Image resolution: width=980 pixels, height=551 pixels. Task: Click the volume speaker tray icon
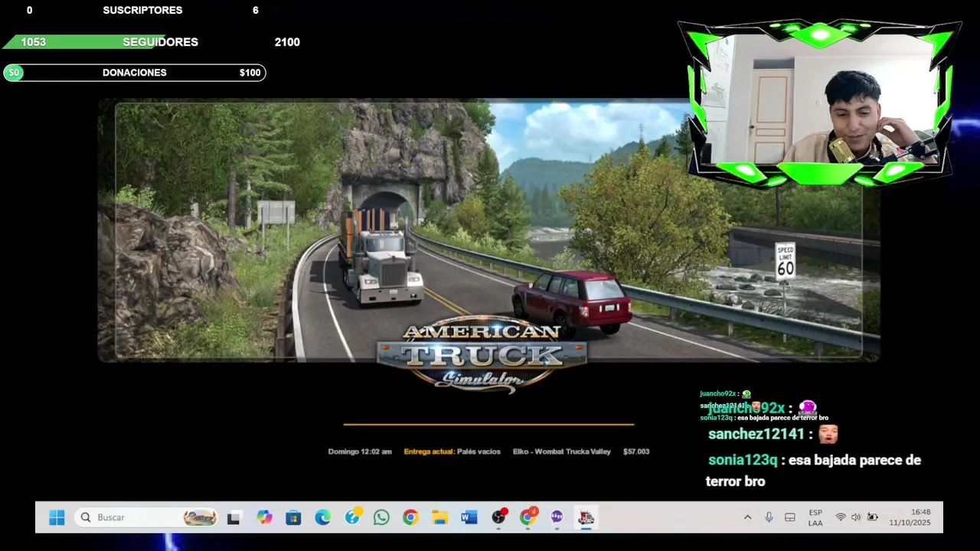click(x=856, y=518)
